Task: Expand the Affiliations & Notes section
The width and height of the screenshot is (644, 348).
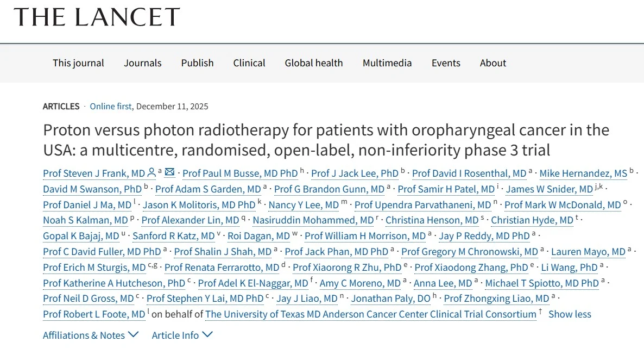Action: pos(90,335)
